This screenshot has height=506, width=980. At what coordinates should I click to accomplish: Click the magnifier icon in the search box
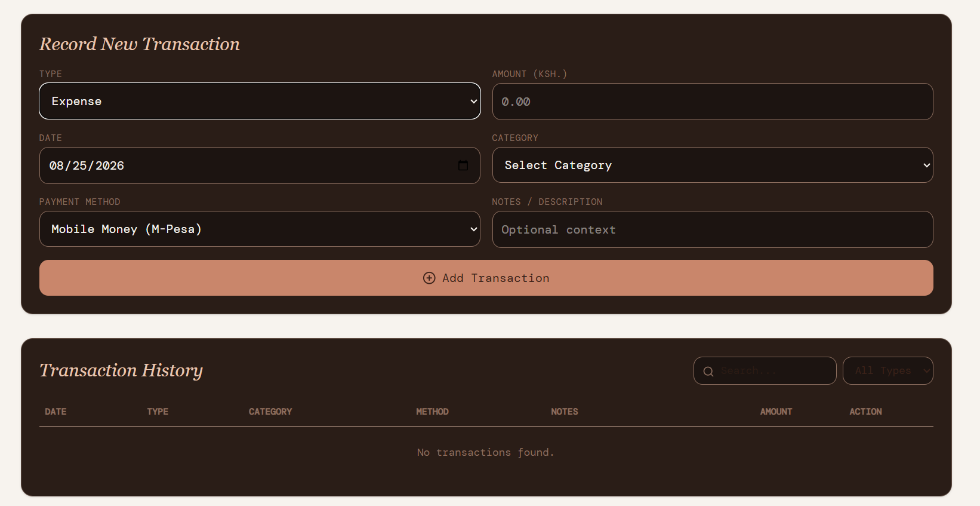[x=708, y=371]
